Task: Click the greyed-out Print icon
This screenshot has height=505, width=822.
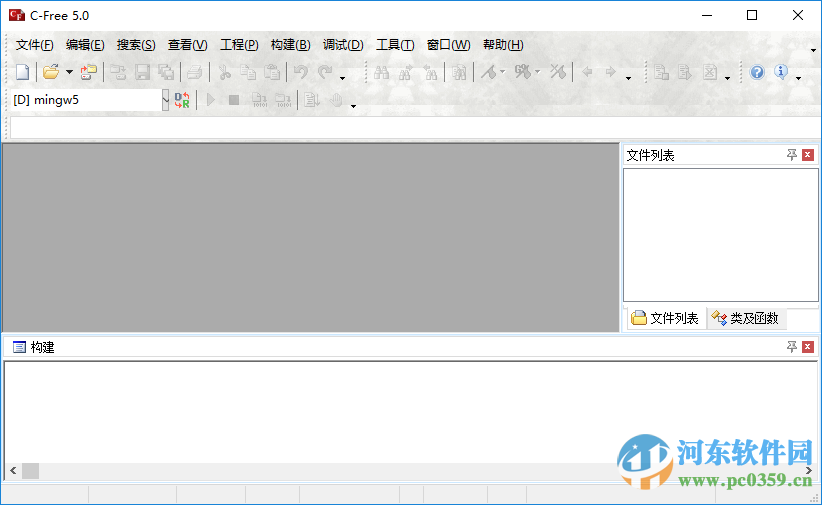Action: click(x=194, y=72)
